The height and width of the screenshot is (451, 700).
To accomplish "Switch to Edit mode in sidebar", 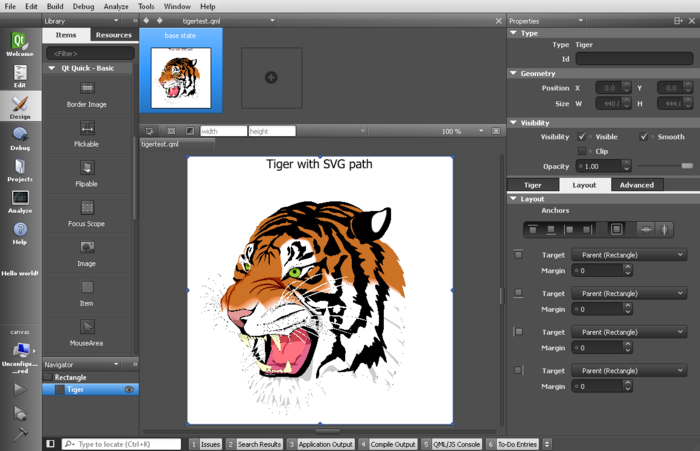I will pyautogui.click(x=19, y=76).
